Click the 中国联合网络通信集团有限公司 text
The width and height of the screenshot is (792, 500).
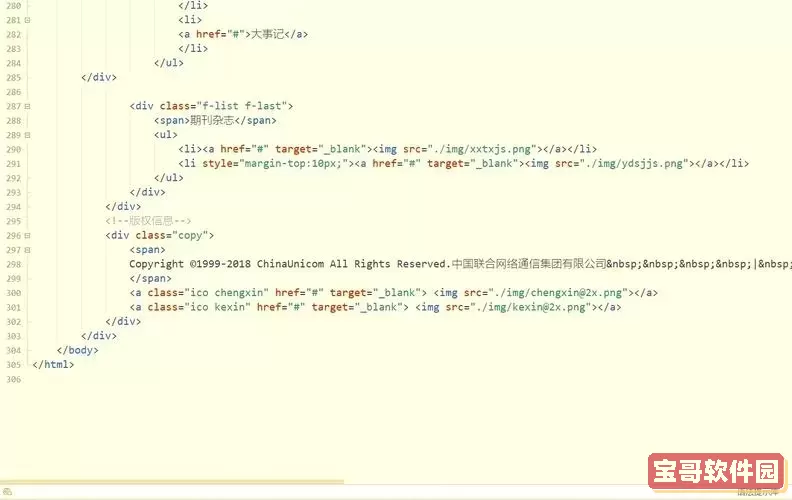click(x=528, y=264)
